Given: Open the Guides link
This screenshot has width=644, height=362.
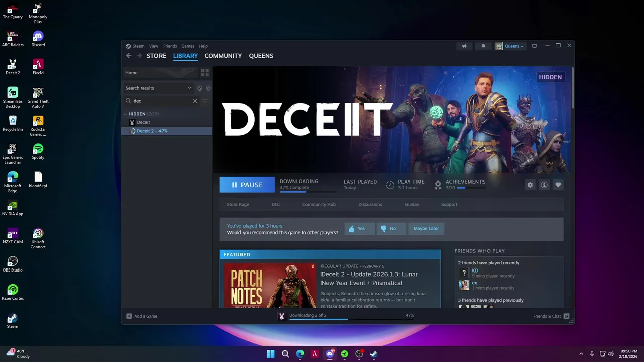Looking at the screenshot, I should pyautogui.click(x=412, y=205).
